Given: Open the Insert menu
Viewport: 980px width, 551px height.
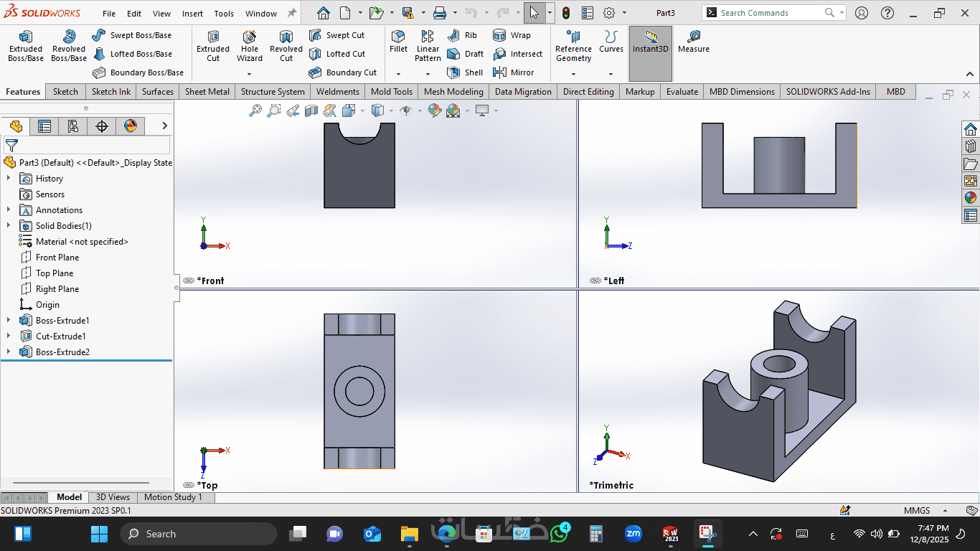Looking at the screenshot, I should pos(192,14).
